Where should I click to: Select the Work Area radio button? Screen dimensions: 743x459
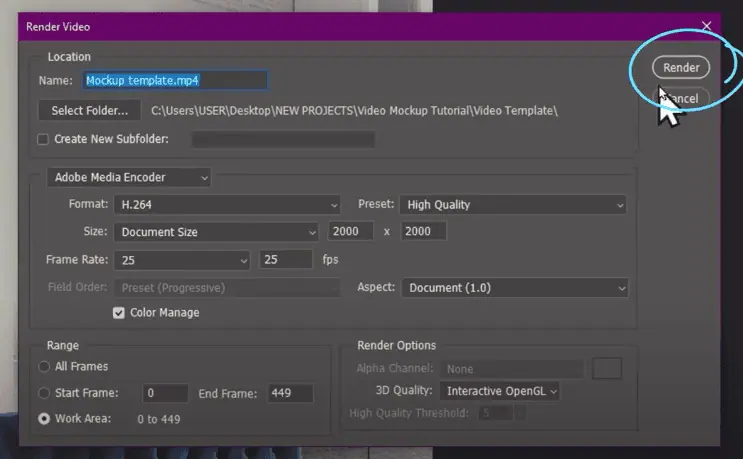point(44,419)
